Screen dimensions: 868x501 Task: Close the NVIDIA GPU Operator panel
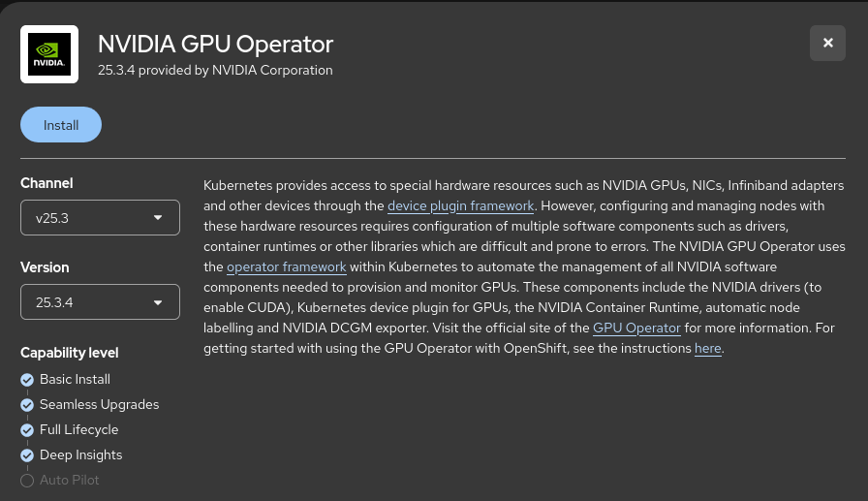click(x=827, y=43)
